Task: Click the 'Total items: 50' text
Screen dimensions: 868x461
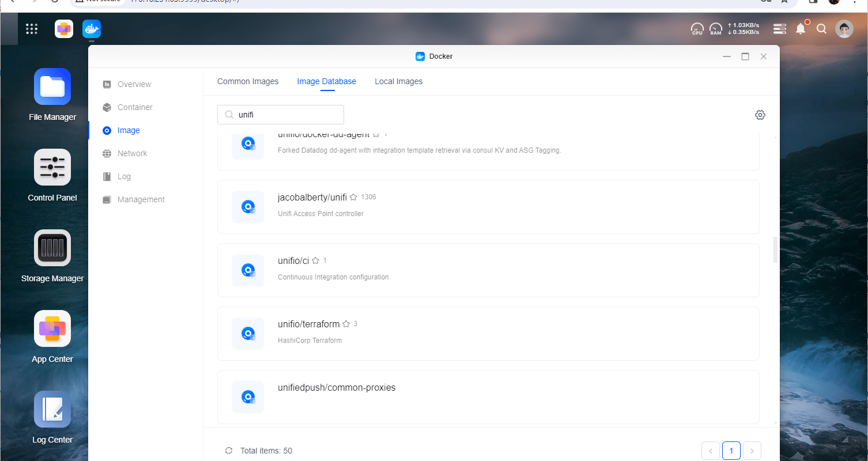Action: coord(266,451)
